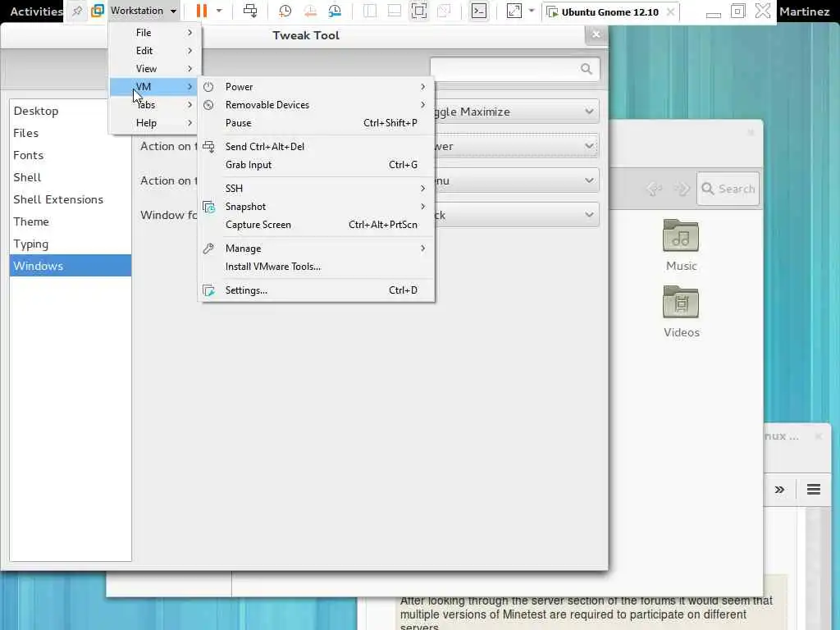The height and width of the screenshot is (630, 840).
Task: Click the VMware Workstation logo icon
Action: click(98, 11)
